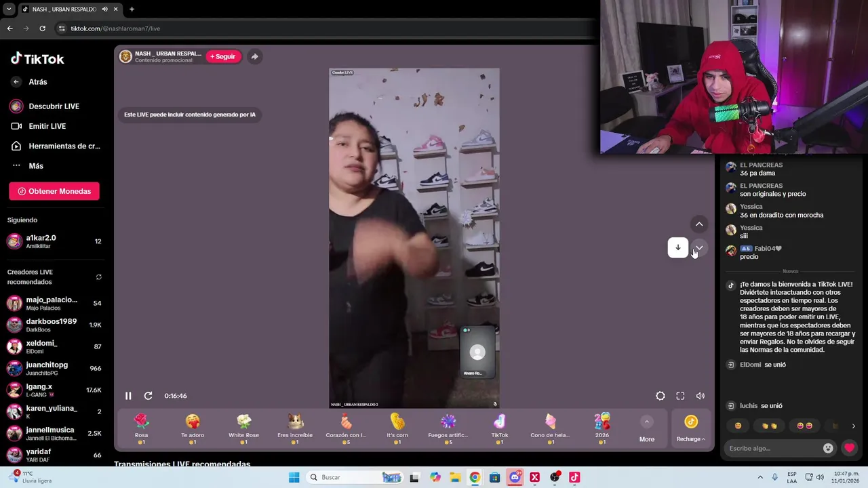Send the double laughing face quick emoji
The width and height of the screenshot is (868, 488).
tap(804, 426)
